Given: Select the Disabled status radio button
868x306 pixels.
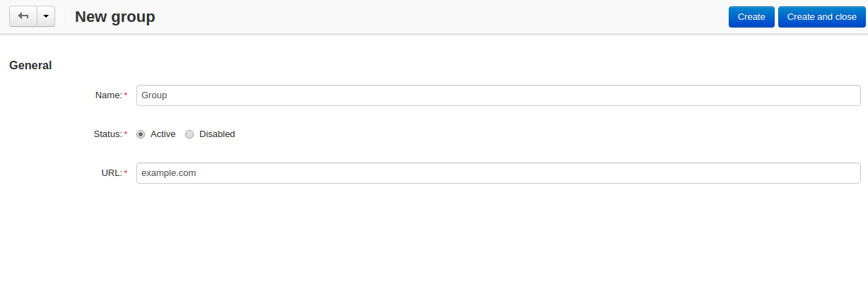Looking at the screenshot, I should (189, 134).
